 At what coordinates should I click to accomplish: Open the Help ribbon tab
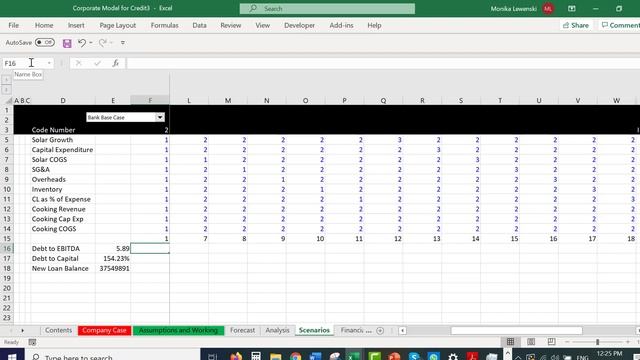374,25
